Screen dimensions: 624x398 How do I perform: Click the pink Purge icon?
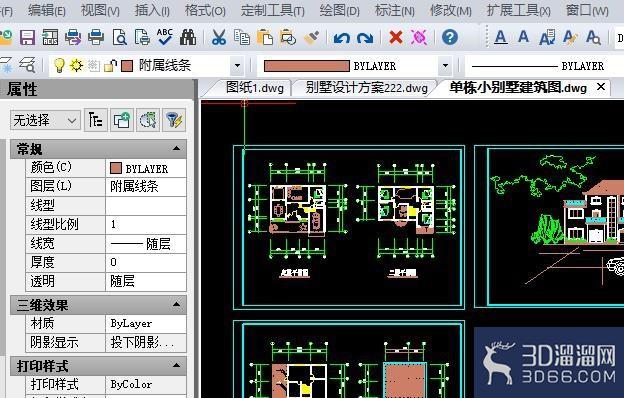[x=419, y=38]
